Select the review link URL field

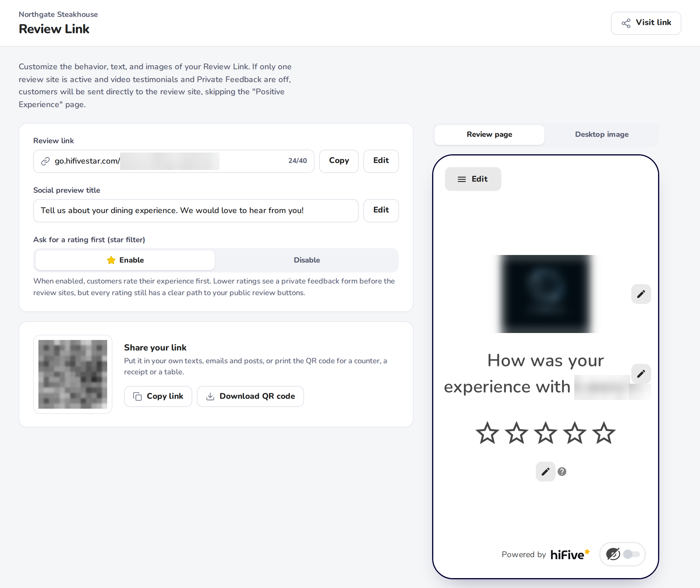174,161
